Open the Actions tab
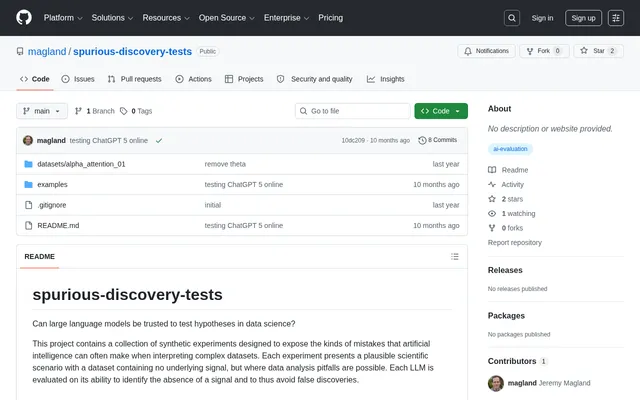Screen dimensions: 640x400 coord(193,79)
